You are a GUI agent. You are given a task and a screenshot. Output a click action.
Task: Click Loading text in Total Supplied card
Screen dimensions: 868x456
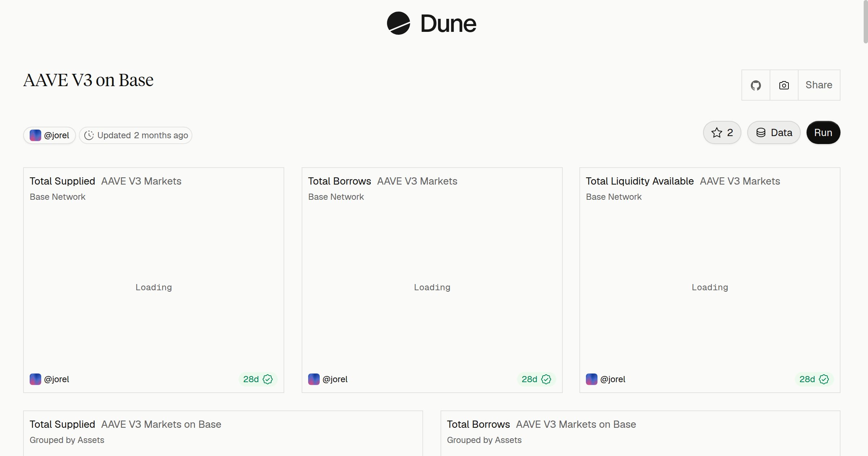(154, 287)
